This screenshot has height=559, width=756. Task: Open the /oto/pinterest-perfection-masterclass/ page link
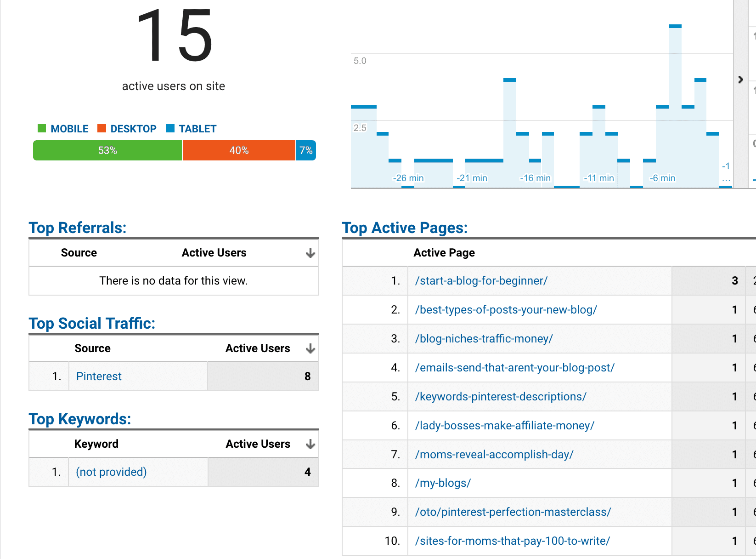coord(513,512)
